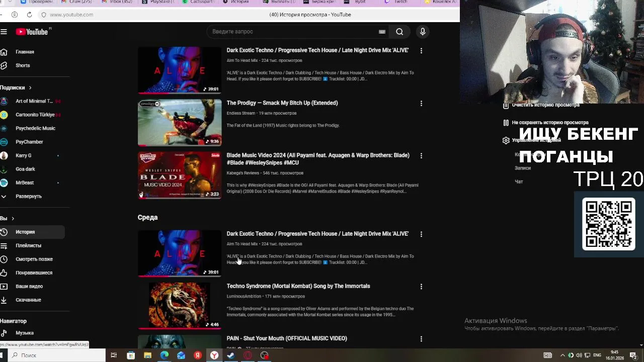The width and height of the screenshot is (644, 362).
Task: Open Microsoft Store from the taskbar
Action: (x=131, y=355)
